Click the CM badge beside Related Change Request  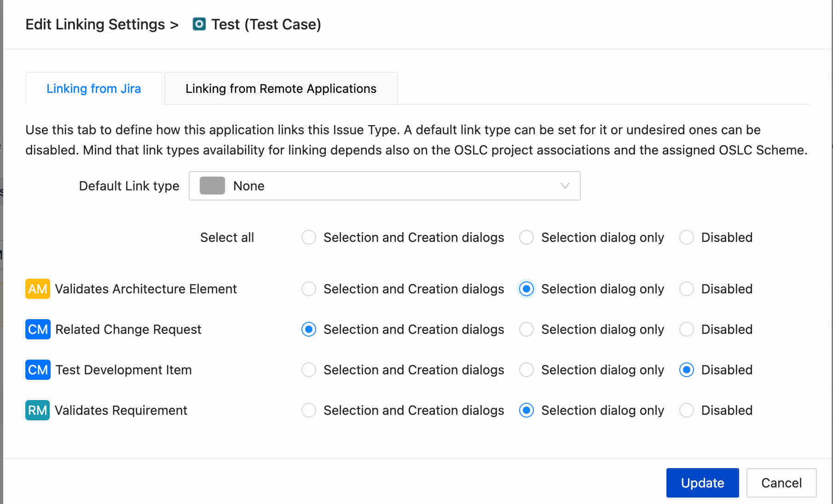point(38,329)
